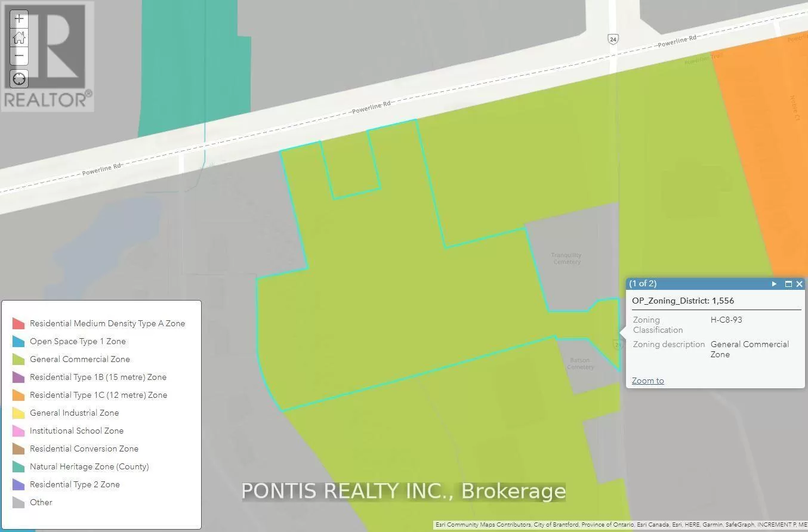Click the zoom in plus button

[x=19, y=18]
